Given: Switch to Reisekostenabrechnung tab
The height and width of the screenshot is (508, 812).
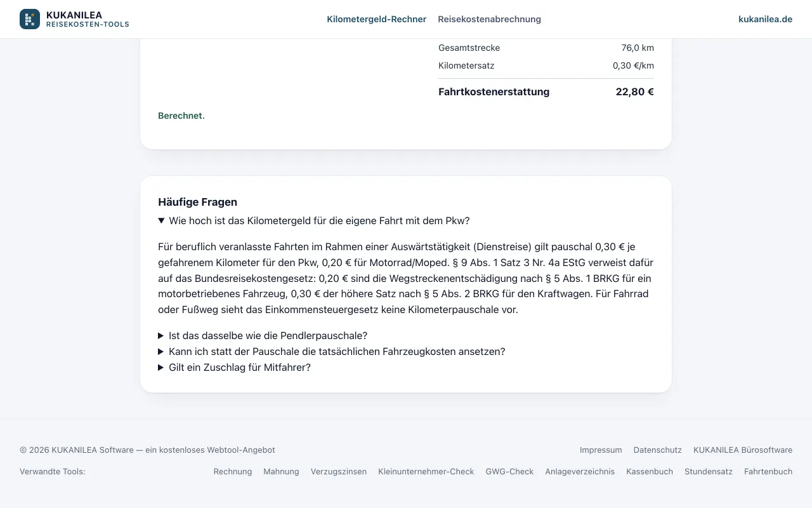Looking at the screenshot, I should pos(490,19).
